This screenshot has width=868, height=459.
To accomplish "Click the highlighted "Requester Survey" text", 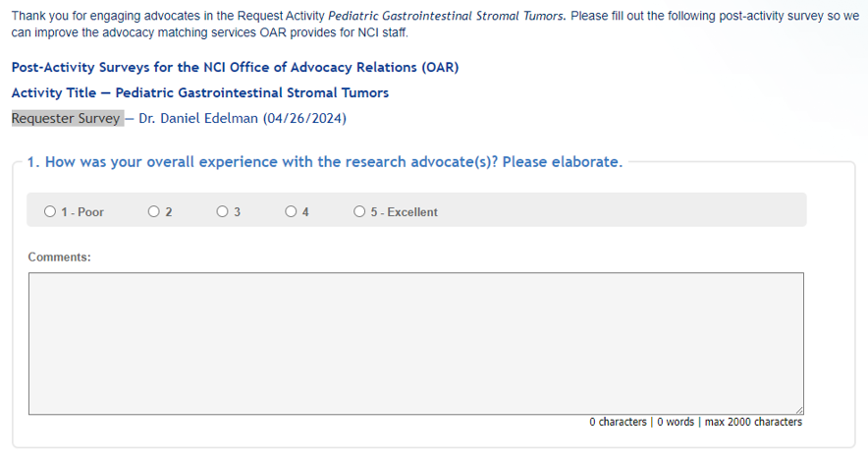I will (66, 119).
